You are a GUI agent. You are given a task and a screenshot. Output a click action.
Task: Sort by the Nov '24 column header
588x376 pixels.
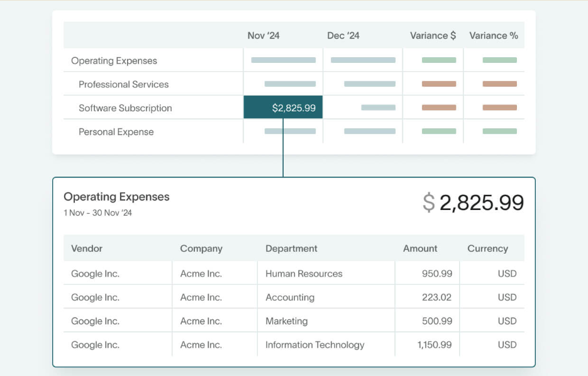pyautogui.click(x=263, y=36)
